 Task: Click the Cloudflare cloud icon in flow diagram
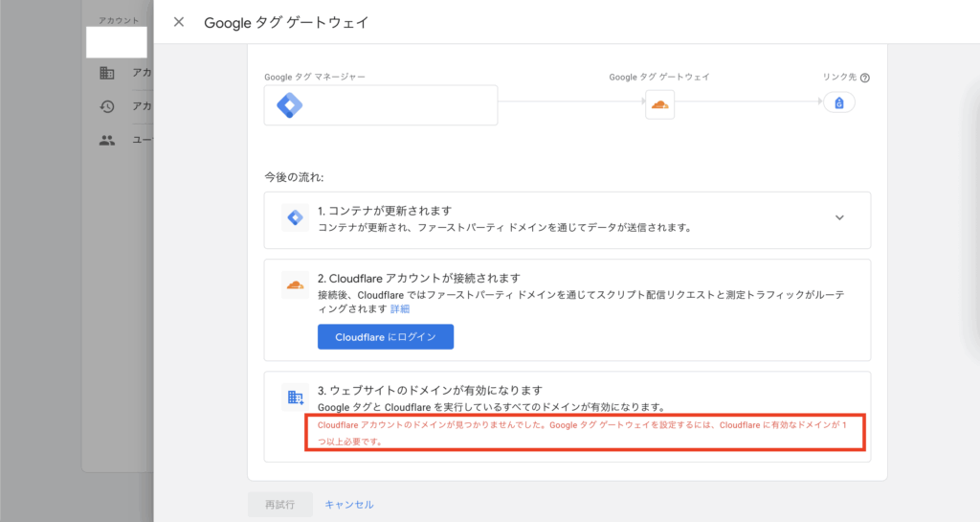[660, 104]
